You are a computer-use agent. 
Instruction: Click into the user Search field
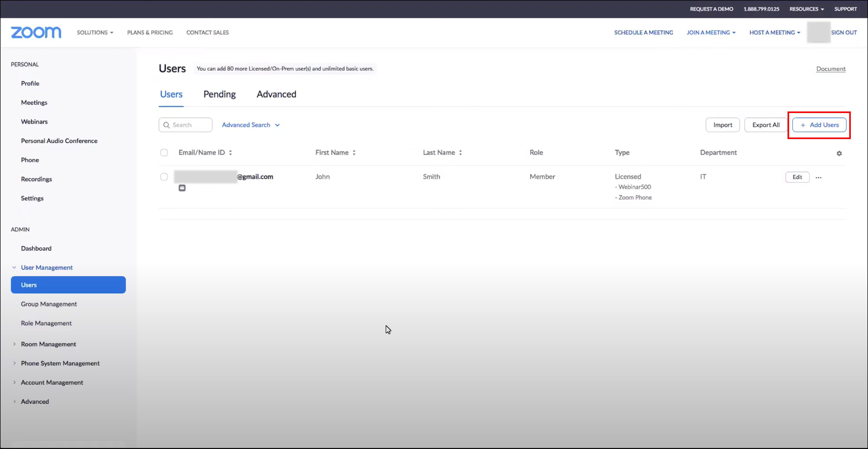[x=185, y=125]
